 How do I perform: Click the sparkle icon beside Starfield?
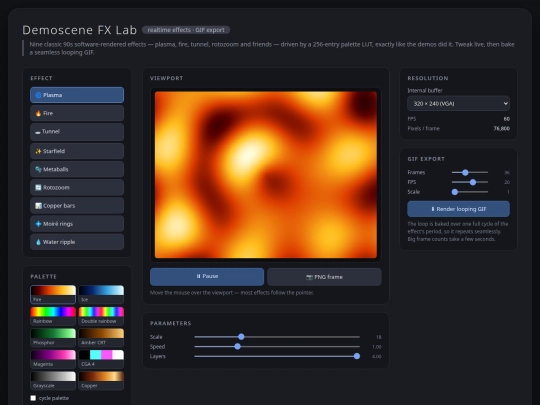38,151
